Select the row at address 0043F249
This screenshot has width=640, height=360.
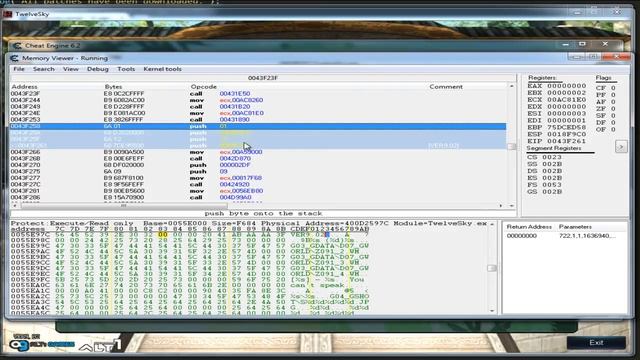[x=258, y=107]
